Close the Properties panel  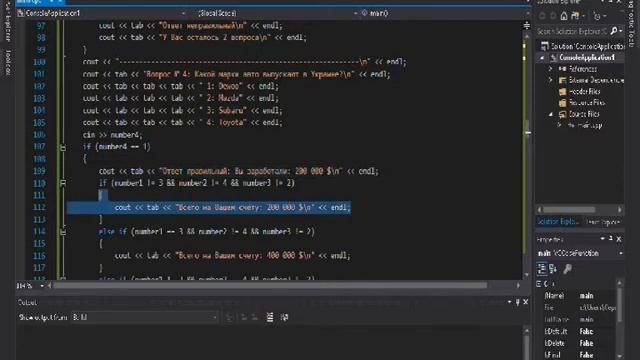(619, 239)
